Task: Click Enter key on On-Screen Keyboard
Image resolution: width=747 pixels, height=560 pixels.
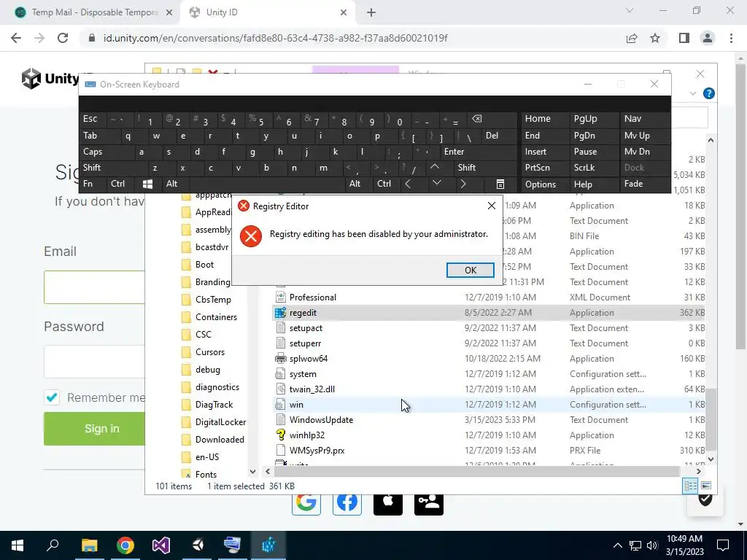Action: pyautogui.click(x=479, y=152)
